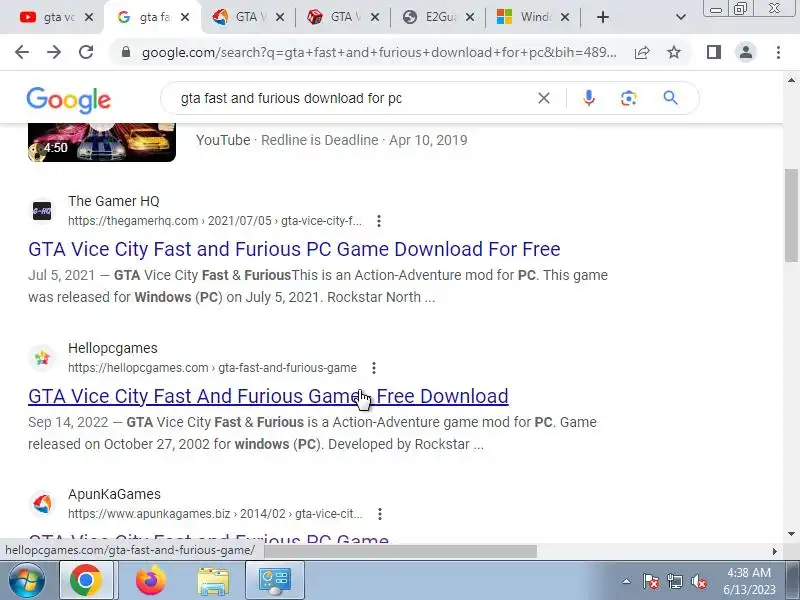800x600 pixels.
Task: Close the Windows tab
Action: point(565,17)
